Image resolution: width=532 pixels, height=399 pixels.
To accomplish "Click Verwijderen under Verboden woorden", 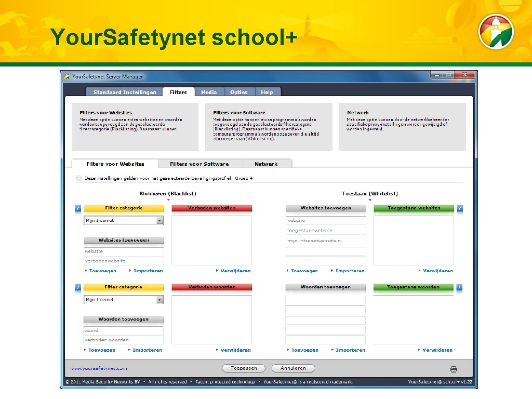I will 236,350.
